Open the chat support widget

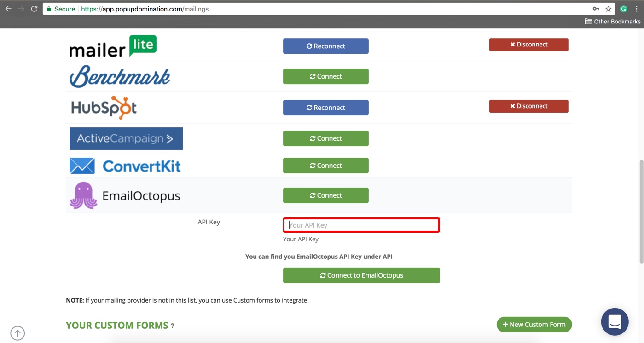pos(615,322)
